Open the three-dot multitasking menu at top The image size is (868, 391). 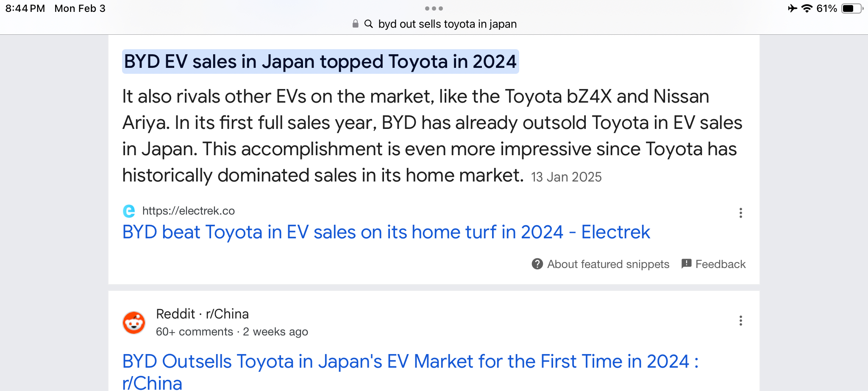tap(434, 8)
